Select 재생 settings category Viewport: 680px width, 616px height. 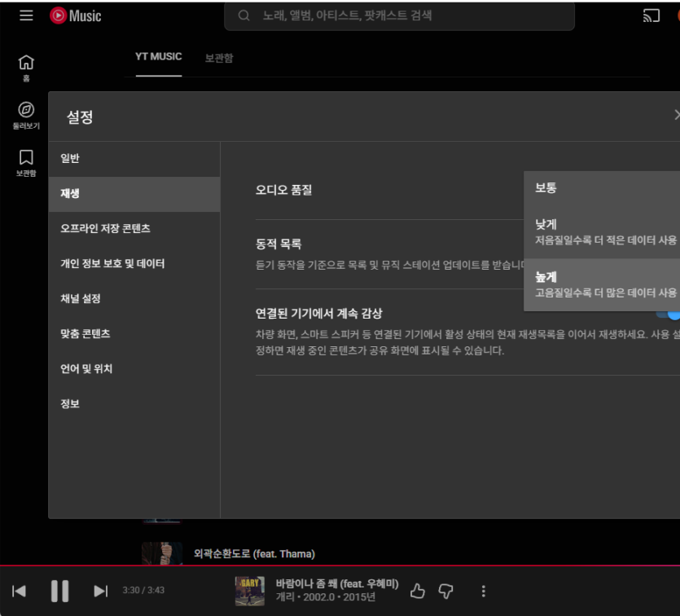click(134, 193)
